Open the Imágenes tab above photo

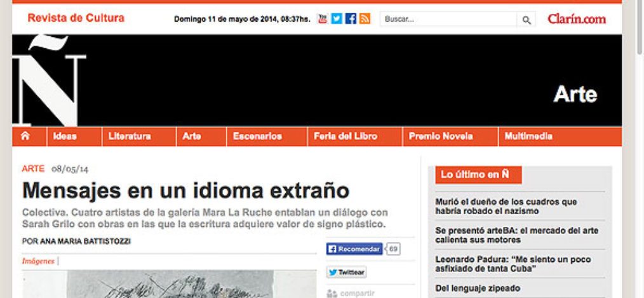(38, 261)
